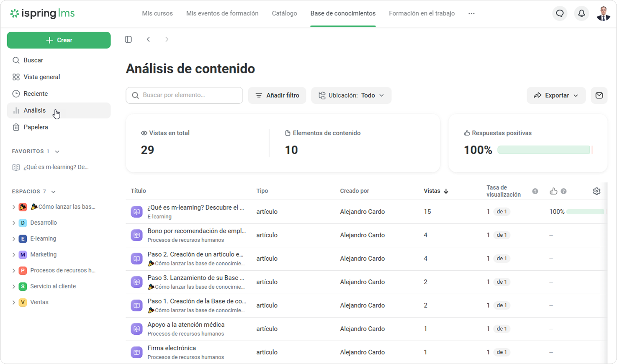Collapse the Favoritos section

57,151
